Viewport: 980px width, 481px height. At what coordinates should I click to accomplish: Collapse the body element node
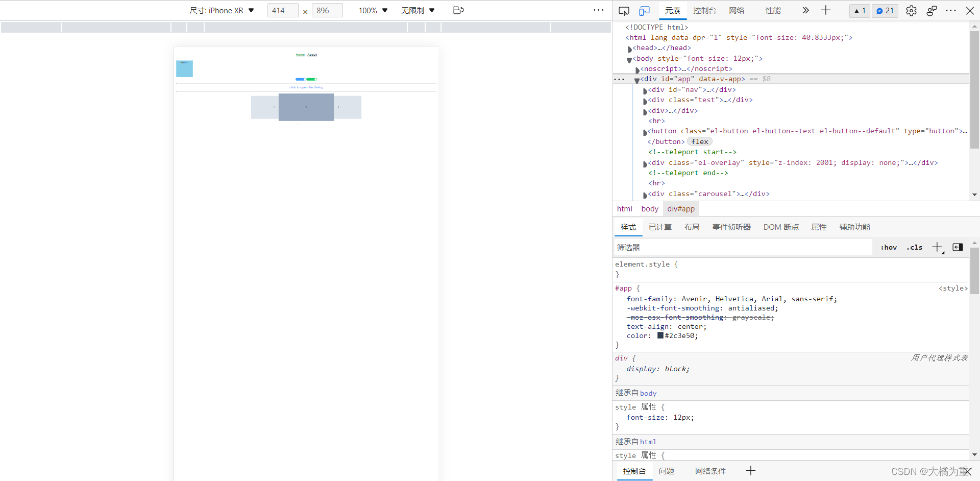tap(629, 60)
